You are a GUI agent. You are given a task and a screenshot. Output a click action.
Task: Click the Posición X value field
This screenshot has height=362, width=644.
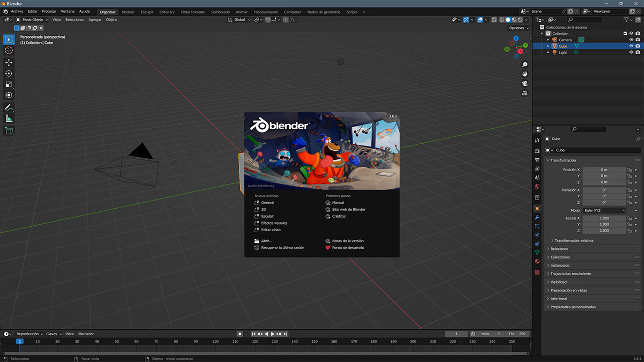tap(604, 169)
